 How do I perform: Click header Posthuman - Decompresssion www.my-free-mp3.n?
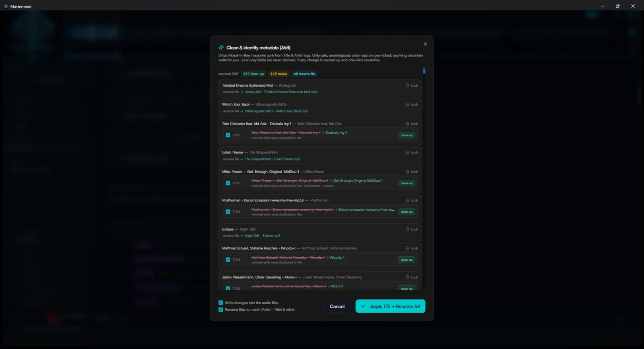coord(263,200)
